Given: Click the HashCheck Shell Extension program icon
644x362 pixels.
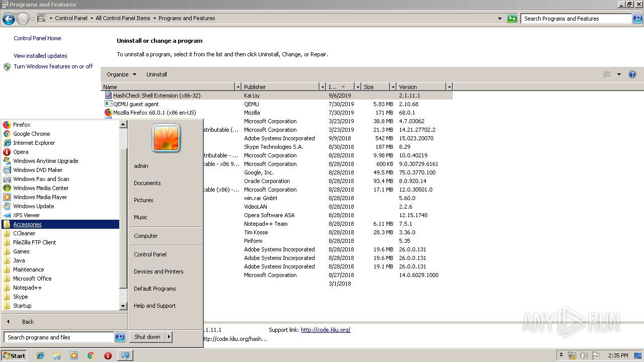Looking at the screenshot, I should pos(108,95).
